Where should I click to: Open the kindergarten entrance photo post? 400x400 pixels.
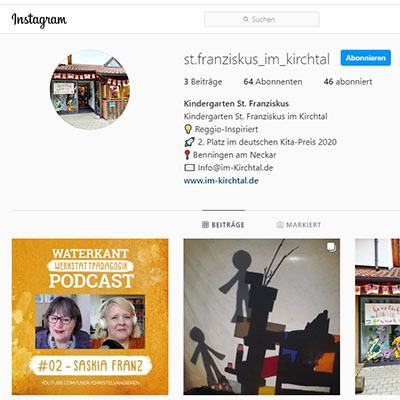pos(378,317)
